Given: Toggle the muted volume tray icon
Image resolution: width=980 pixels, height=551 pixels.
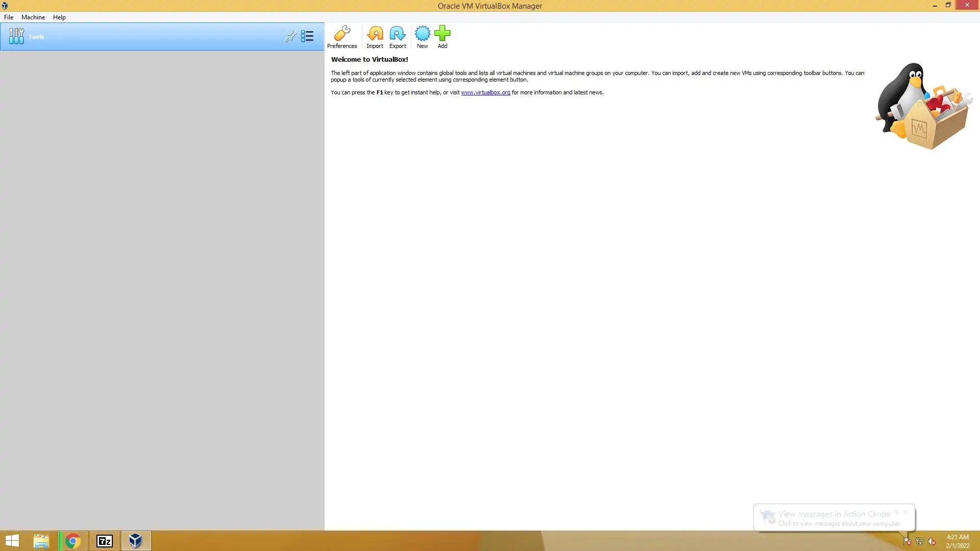Looking at the screenshot, I should pos(932,541).
